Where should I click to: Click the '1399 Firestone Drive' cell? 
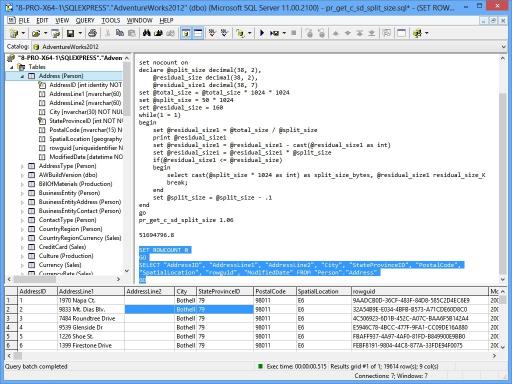click(91, 346)
